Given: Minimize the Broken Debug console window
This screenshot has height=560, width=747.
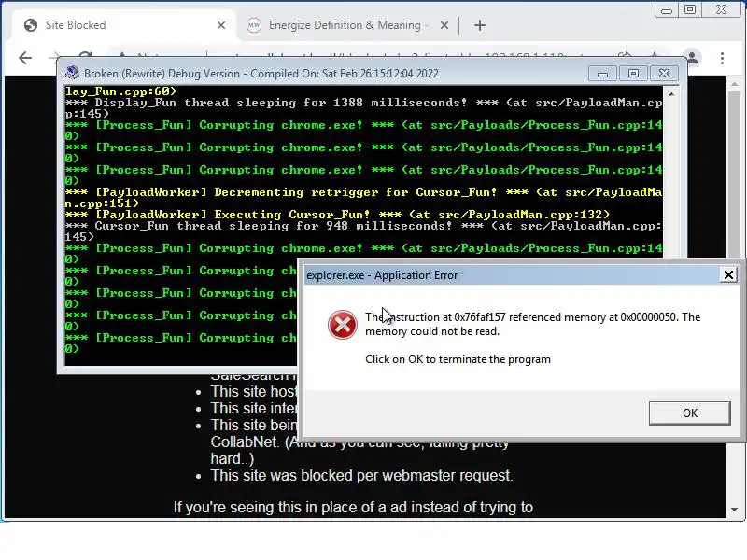Looking at the screenshot, I should pos(602,74).
